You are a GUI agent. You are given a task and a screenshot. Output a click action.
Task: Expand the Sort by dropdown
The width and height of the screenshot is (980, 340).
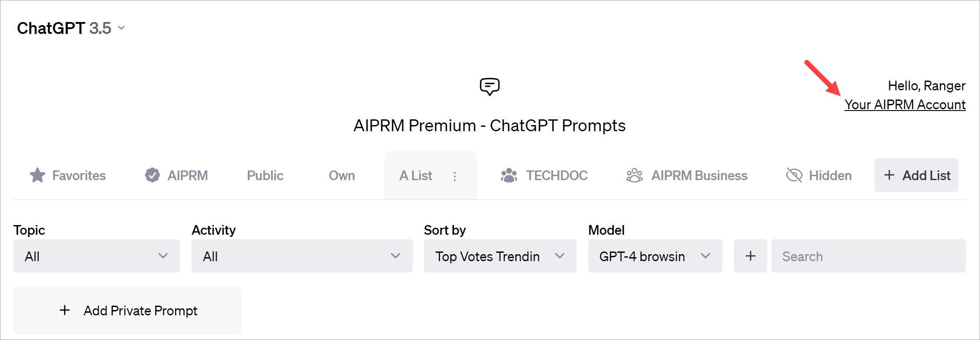pyautogui.click(x=500, y=256)
